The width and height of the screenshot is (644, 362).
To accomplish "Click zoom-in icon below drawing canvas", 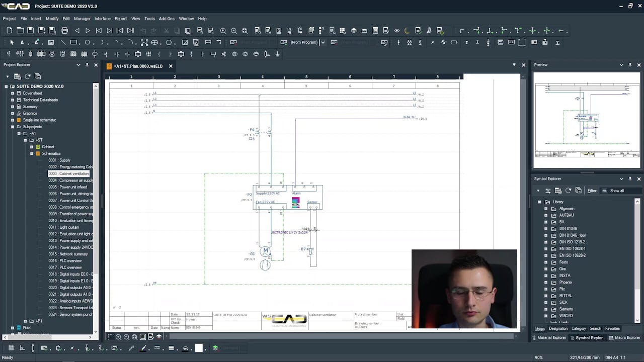I will pos(118,337).
